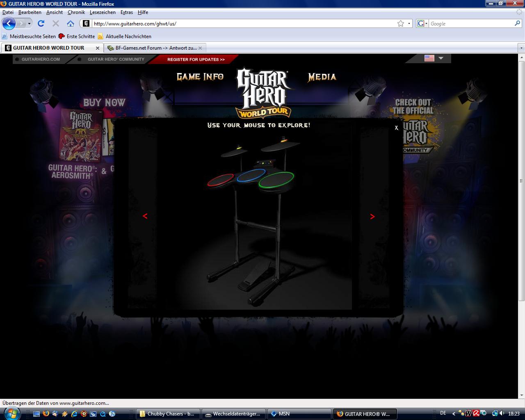
Task: Switch to Wechseldatenträger taskbar window
Action: (234, 414)
